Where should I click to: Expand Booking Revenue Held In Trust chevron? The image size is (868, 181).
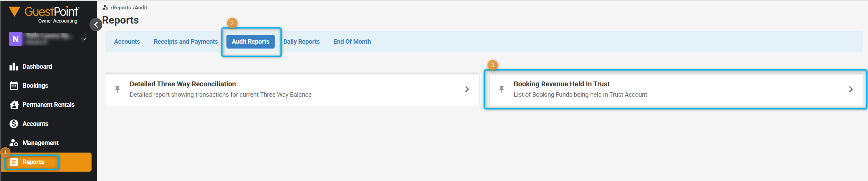point(851,89)
